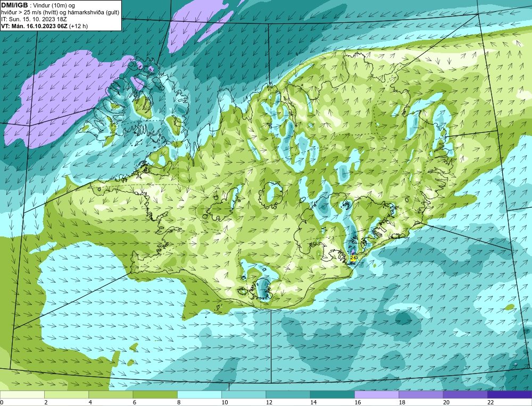Pick the lavender 16–18 m/s legend swatch
Viewport: 532px width, 406px height.
pos(377,394)
